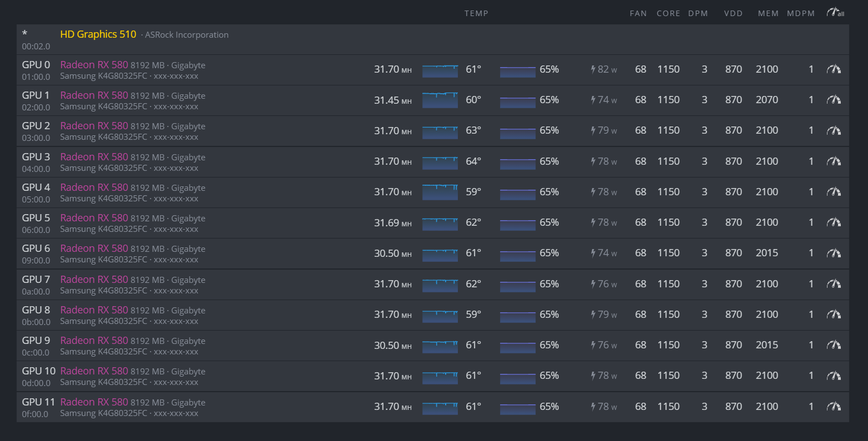Click GPU 3 temperature 64°

(473, 161)
